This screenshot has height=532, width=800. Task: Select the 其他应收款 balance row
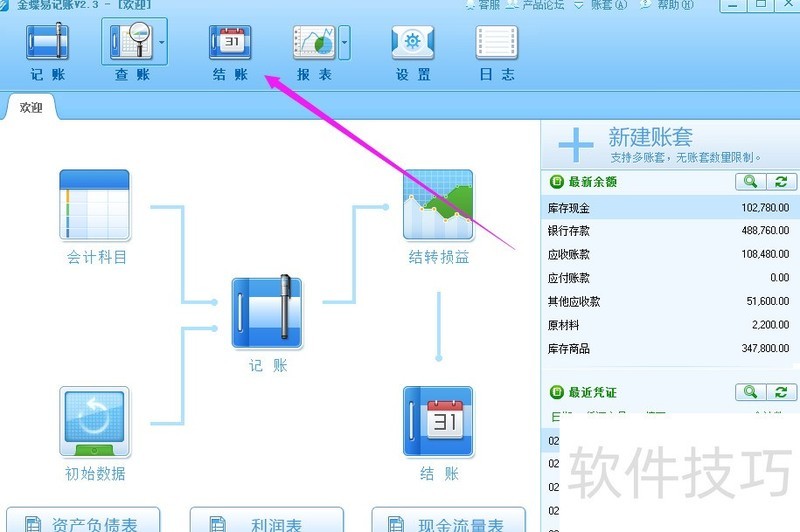670,301
